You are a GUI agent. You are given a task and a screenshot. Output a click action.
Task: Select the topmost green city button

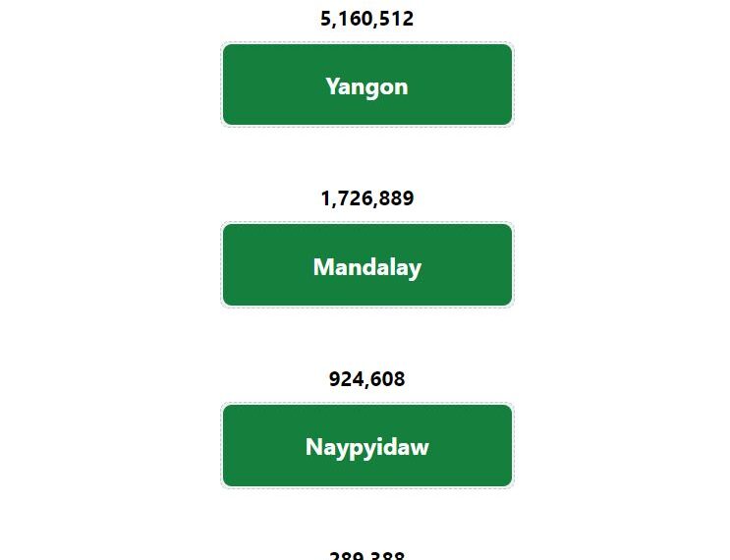pos(367,84)
